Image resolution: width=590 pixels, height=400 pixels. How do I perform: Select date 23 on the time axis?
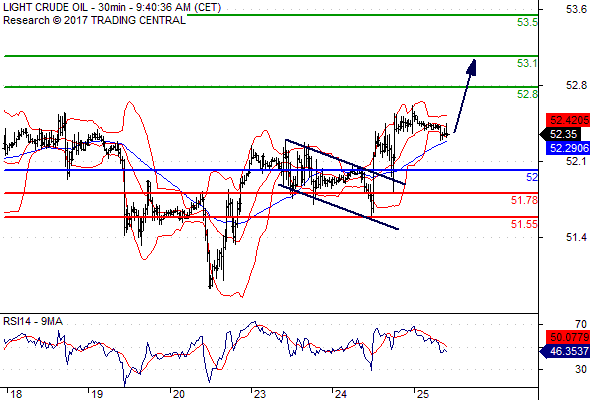(260, 394)
